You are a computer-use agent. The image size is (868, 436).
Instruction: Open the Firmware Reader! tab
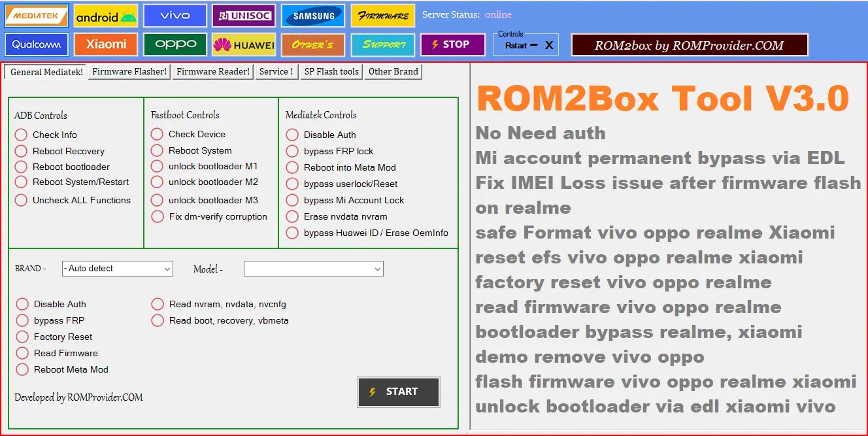pos(213,71)
